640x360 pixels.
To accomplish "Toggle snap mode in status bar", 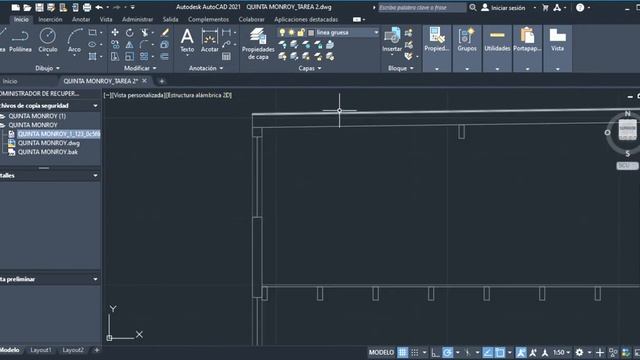I will (x=415, y=353).
